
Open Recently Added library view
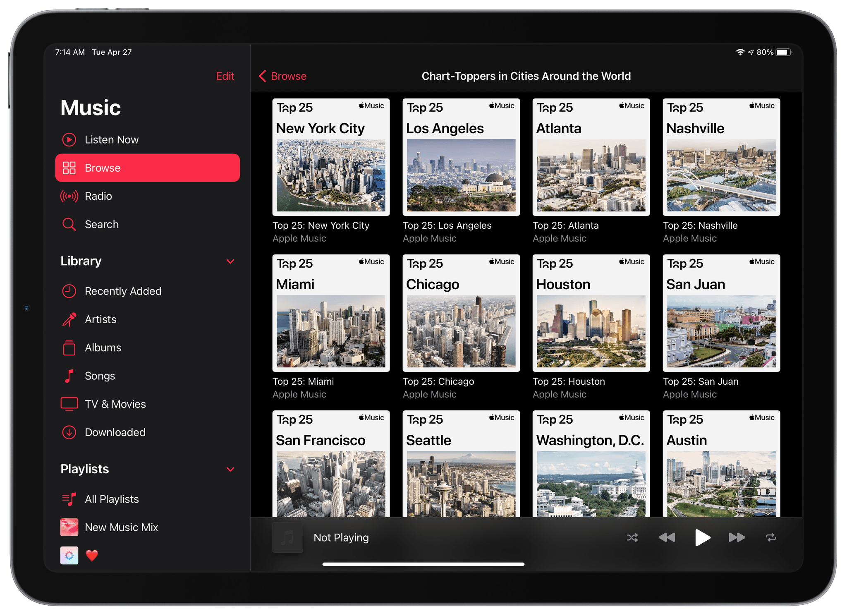(148, 291)
